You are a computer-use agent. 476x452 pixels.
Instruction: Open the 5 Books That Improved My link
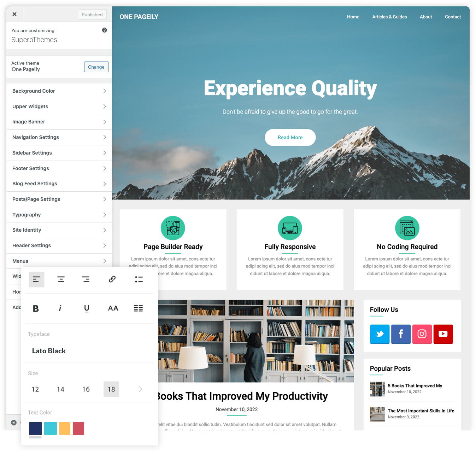click(x=415, y=386)
